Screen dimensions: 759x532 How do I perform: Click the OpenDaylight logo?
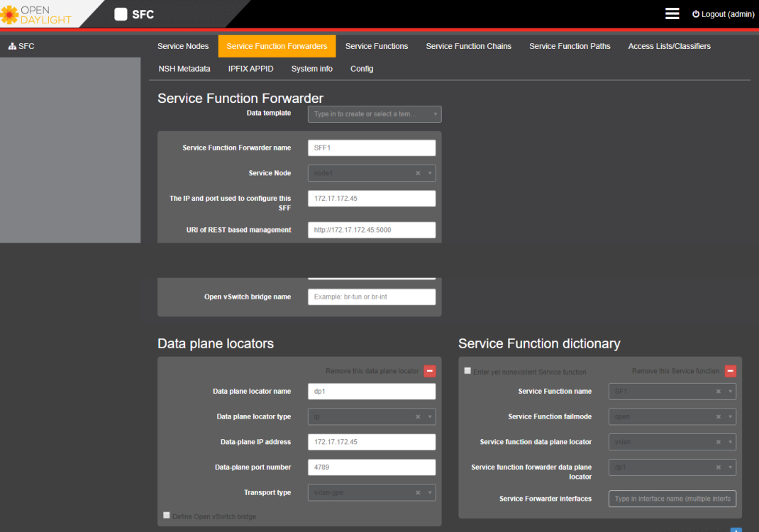(x=36, y=15)
